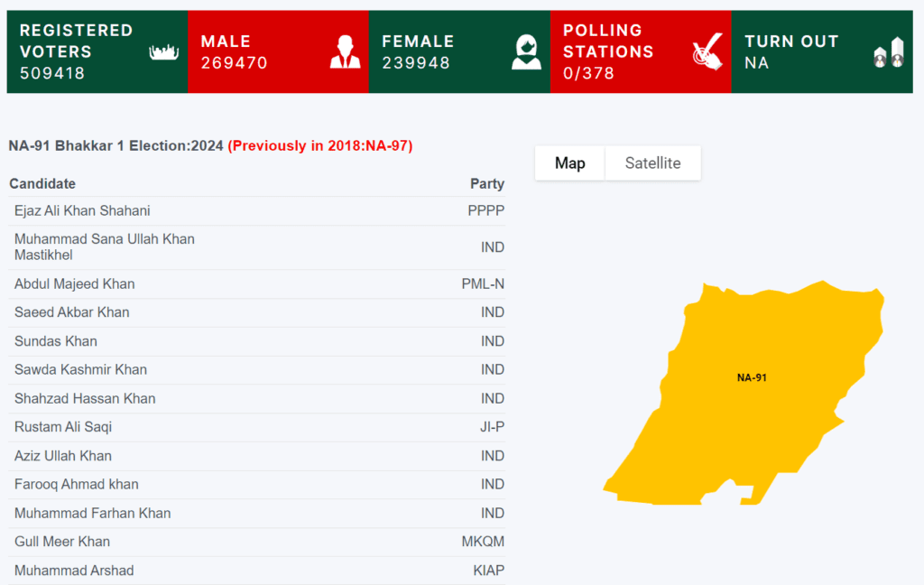This screenshot has height=585, width=924.
Task: Click the registered voters ballot box icon
Action: (x=163, y=51)
